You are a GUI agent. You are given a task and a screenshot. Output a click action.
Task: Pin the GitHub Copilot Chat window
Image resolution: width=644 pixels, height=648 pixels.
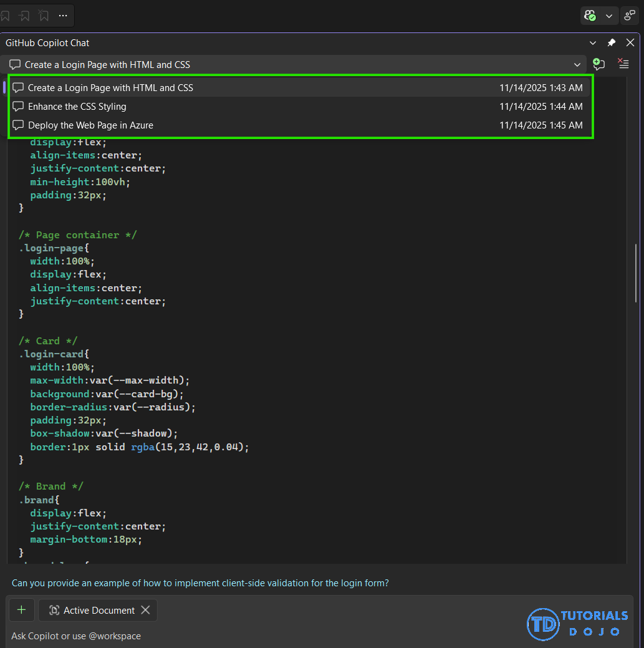pos(611,42)
